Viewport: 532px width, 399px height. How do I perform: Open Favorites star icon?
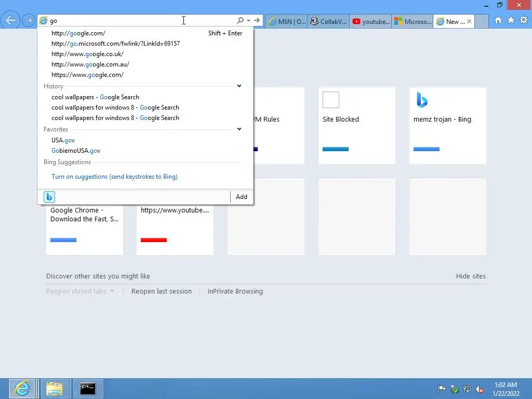(511, 20)
